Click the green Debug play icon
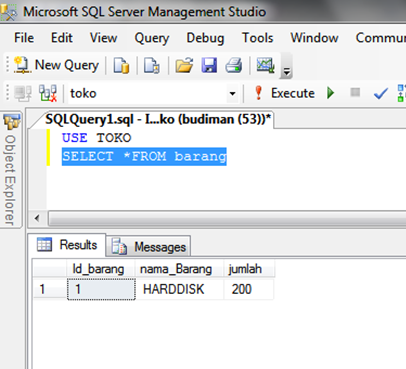Screen dimensions: 406x369 pyautogui.click(x=330, y=93)
